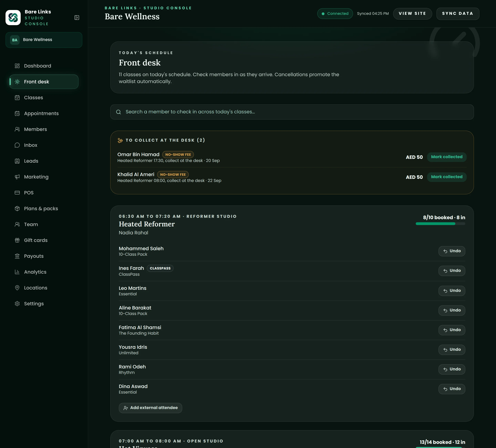Click the Settings gear icon
Viewport: 496px width, 448px height.
tap(17, 303)
